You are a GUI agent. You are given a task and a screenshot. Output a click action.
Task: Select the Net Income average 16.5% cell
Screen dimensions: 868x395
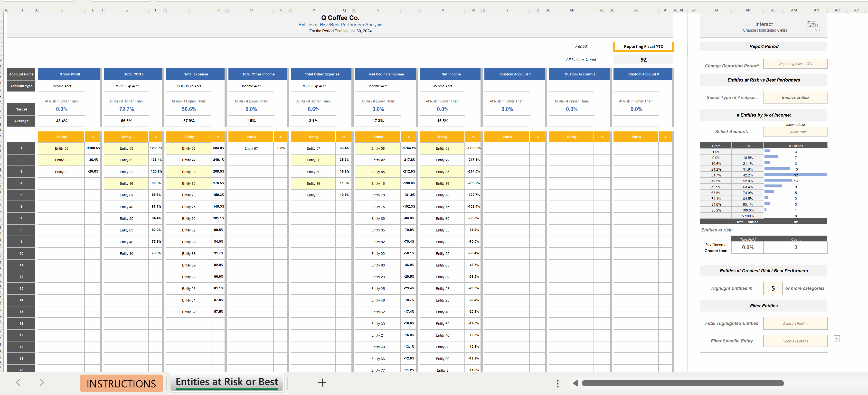[x=443, y=121]
